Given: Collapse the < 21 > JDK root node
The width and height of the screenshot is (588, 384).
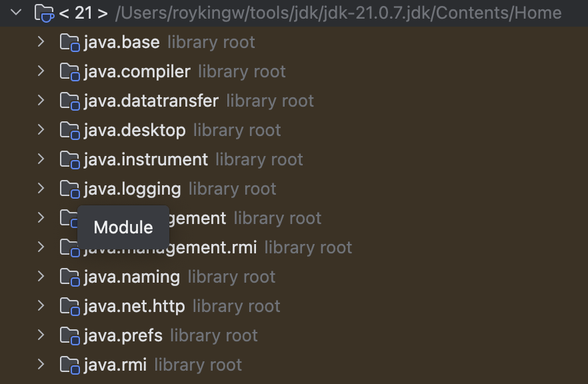Looking at the screenshot, I should [x=17, y=13].
